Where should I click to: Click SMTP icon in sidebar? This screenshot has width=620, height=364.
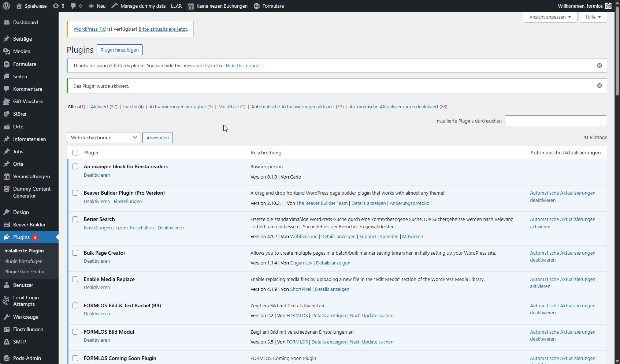coord(7,342)
